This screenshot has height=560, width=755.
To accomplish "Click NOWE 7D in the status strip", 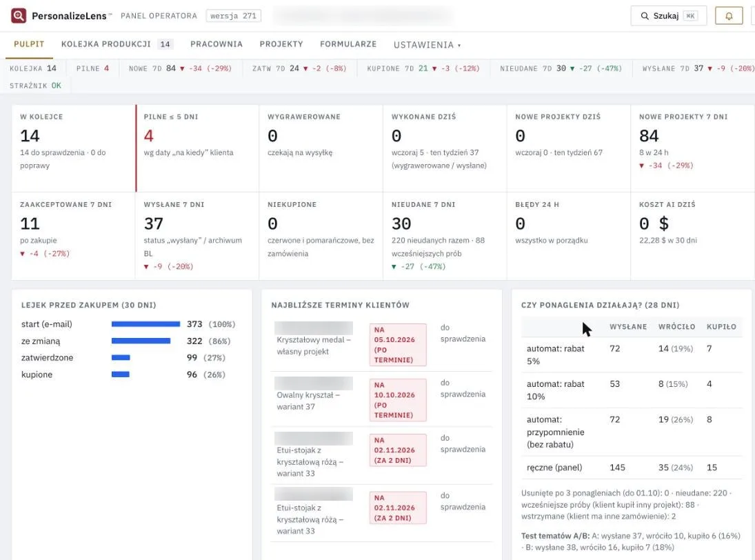I will tap(180, 68).
